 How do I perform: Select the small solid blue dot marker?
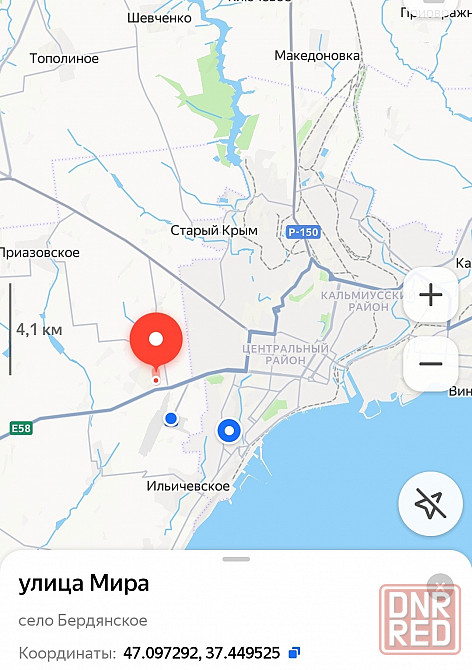pyautogui.click(x=171, y=418)
